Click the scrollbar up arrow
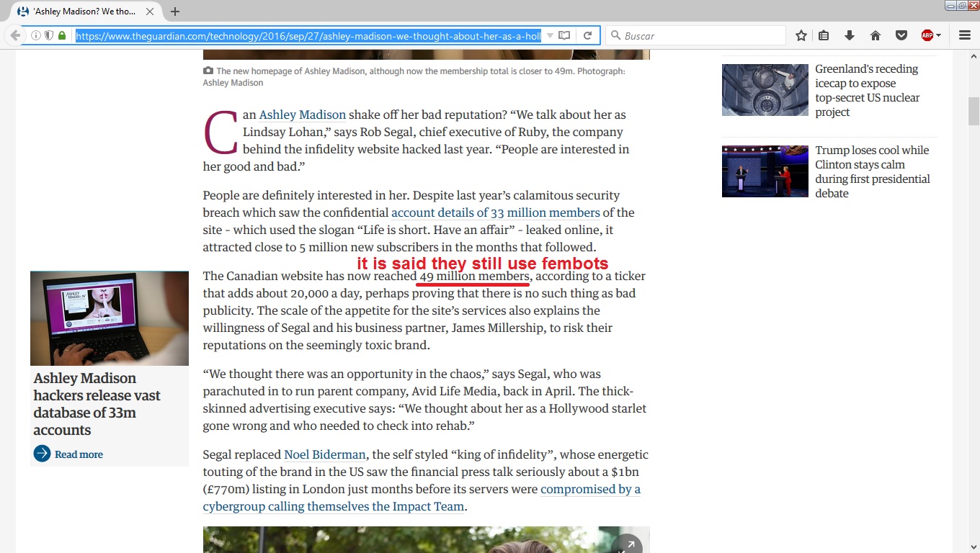Screen dimensions: 980x553 (x=974, y=55)
